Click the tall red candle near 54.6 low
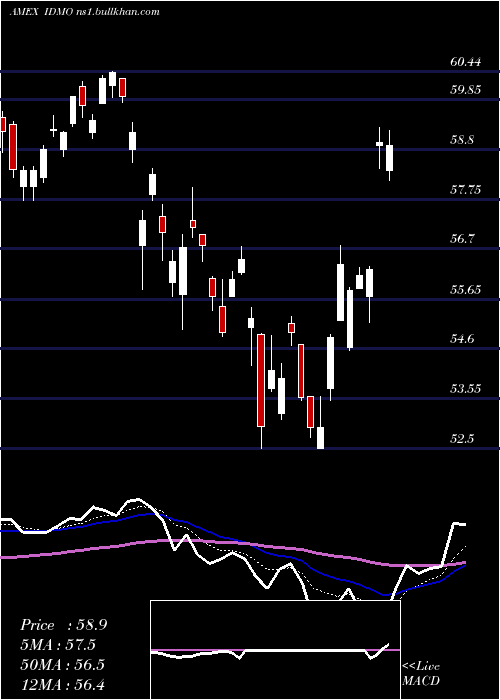Viewport: 500px width, 700px height. [x=261, y=380]
